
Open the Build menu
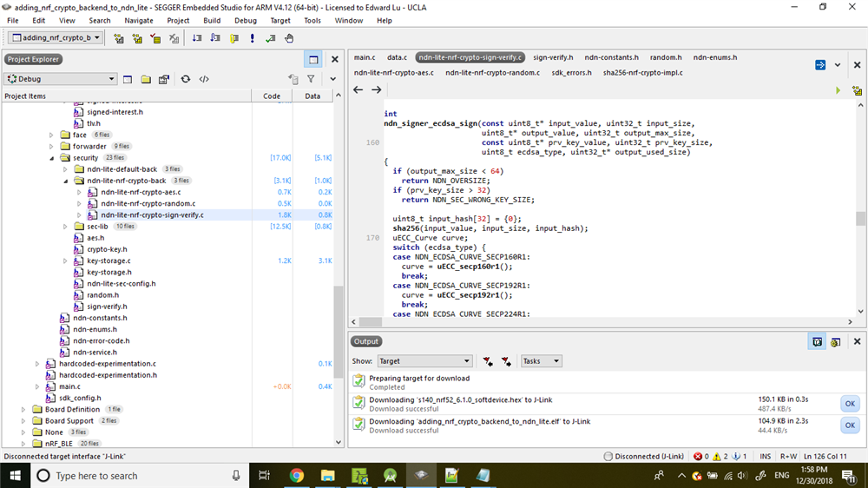click(x=212, y=21)
